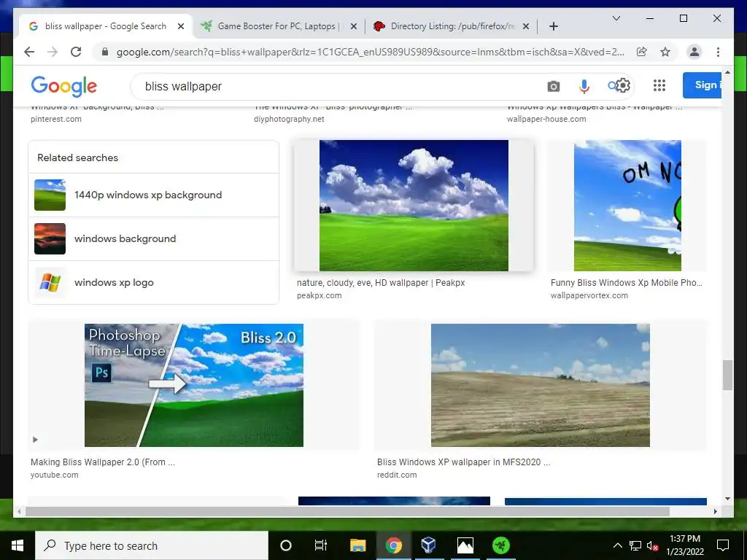Reload the current page
Viewport: 747px width, 560px height.
tap(76, 52)
